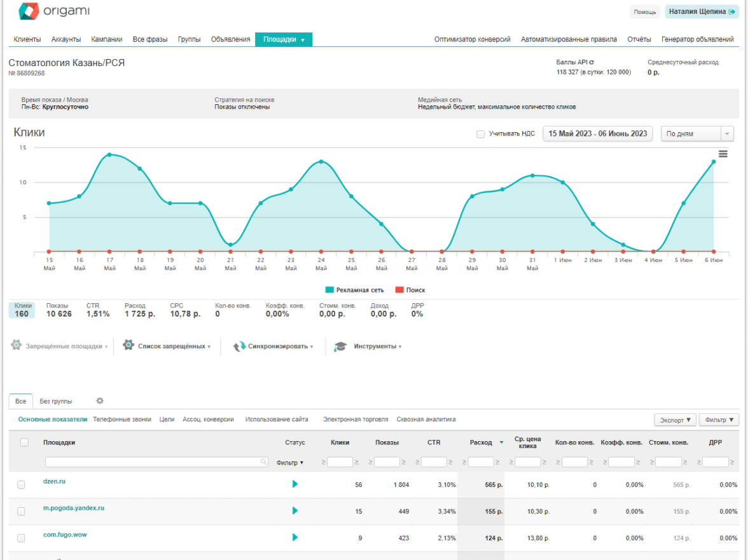
Task: Select the dzen.ru row checkbox
Action: point(21,484)
